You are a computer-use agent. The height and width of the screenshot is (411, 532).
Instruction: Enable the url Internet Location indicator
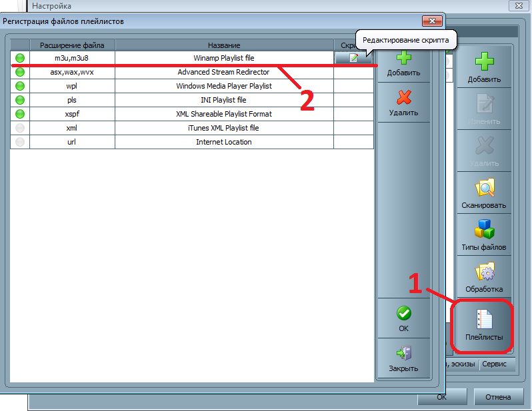click(x=20, y=142)
